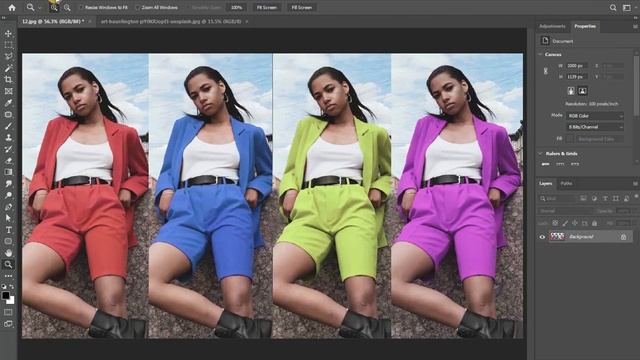Collapse the Canvas section
Image resolution: width=640 pixels, height=360 pixels.
click(x=540, y=54)
